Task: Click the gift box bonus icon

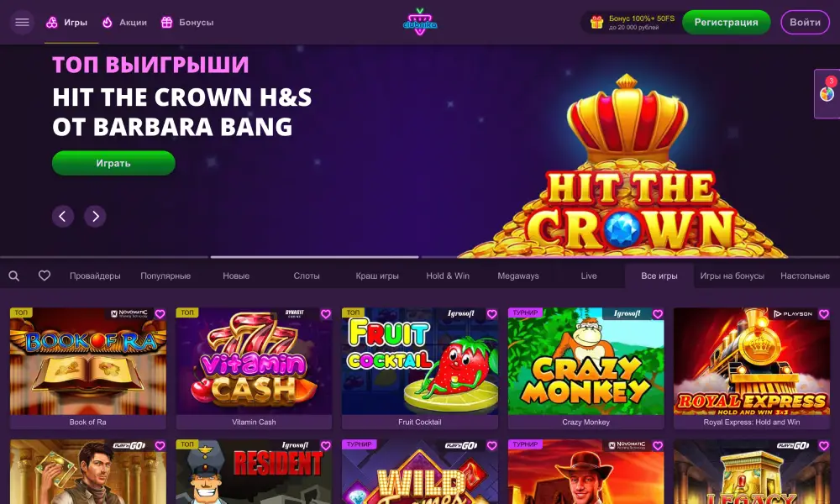Action: (596, 22)
